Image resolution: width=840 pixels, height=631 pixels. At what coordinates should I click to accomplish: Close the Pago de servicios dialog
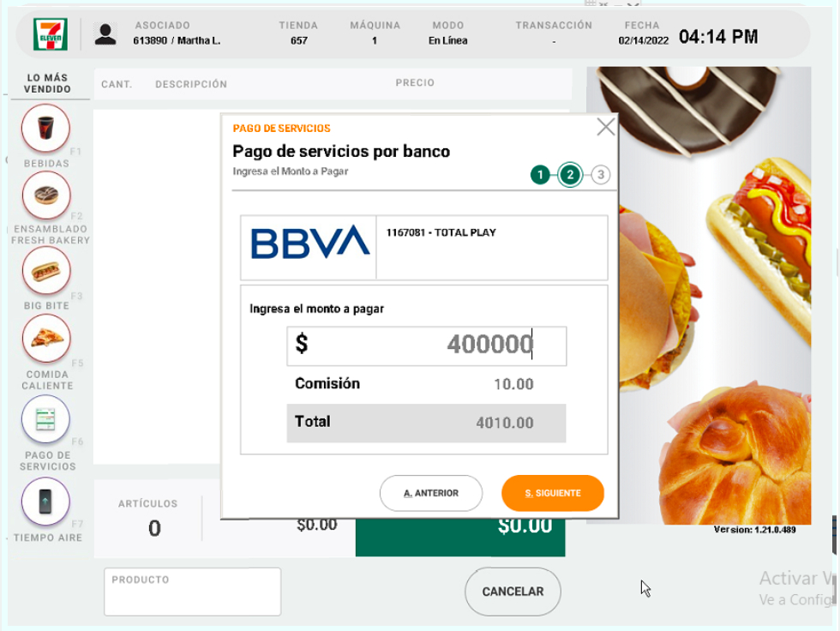[x=606, y=128]
